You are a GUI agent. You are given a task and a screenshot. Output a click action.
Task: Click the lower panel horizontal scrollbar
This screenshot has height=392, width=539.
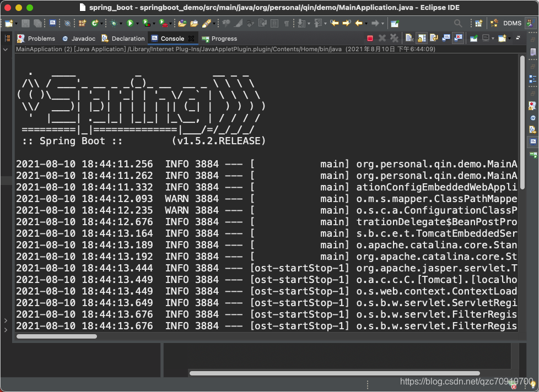click(335, 373)
